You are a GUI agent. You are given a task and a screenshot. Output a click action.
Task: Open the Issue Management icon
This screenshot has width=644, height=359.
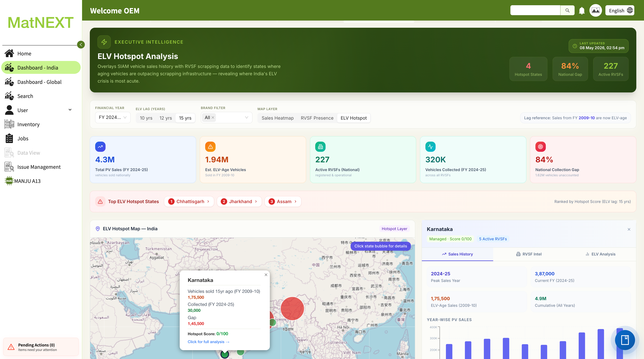pos(9,167)
